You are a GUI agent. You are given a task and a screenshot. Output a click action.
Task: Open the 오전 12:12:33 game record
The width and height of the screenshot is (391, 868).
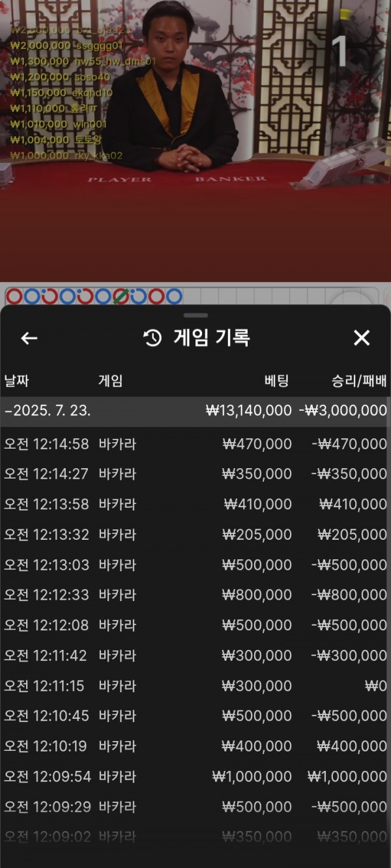pos(195,595)
